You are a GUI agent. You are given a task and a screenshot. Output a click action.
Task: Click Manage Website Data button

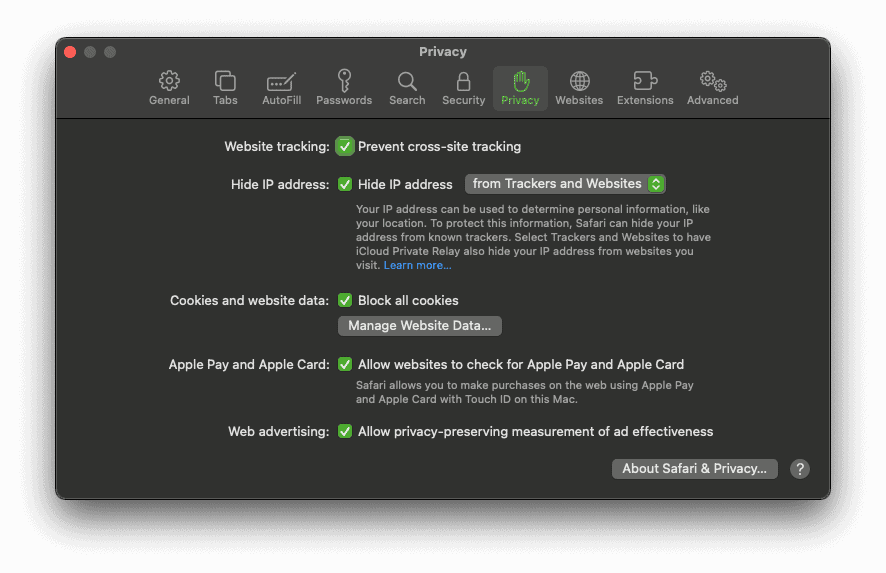click(x=419, y=325)
